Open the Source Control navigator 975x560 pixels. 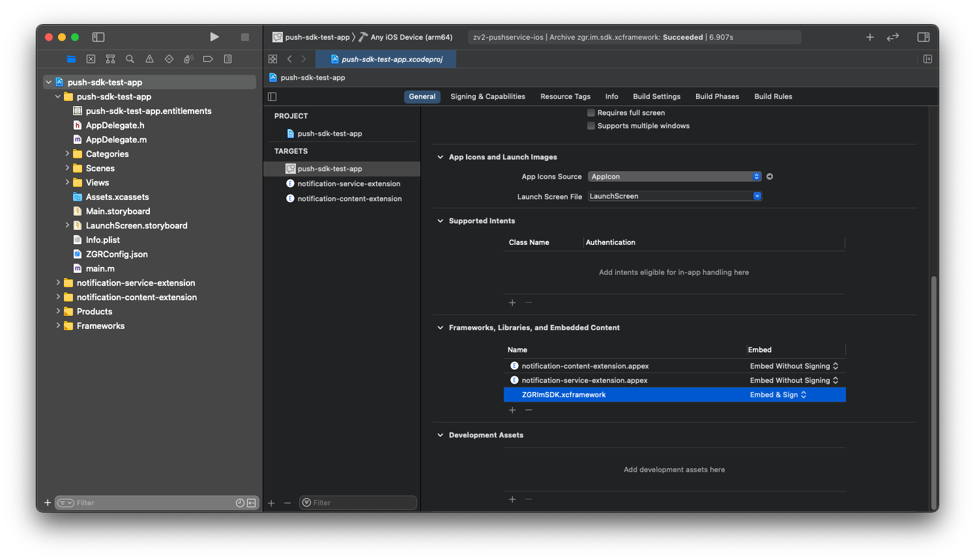[x=91, y=59]
